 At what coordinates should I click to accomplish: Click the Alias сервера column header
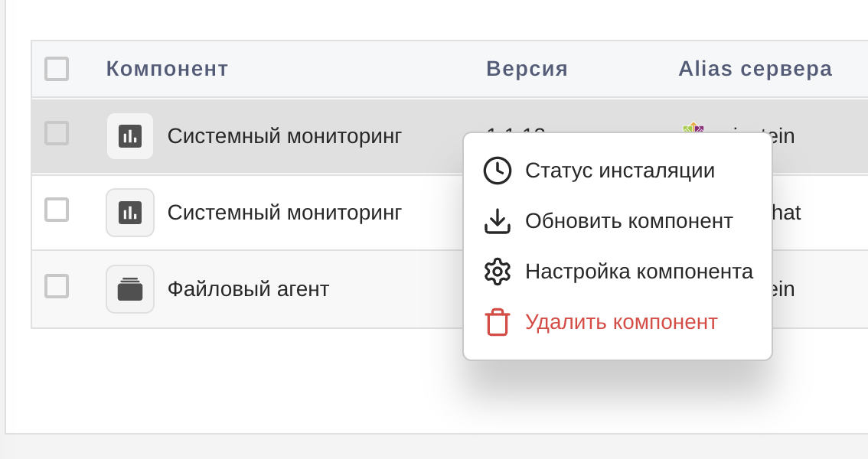coord(755,68)
